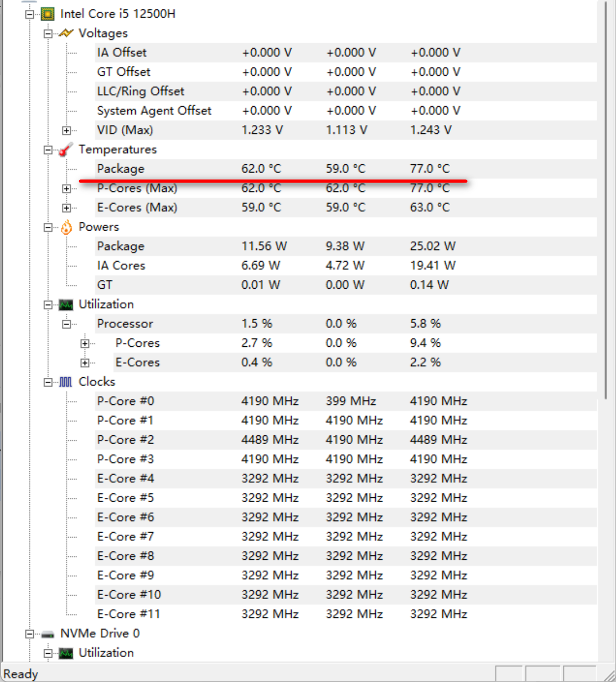Select the E-Core #6 clock row
Image resolution: width=616 pixels, height=682 pixels.
coord(346,517)
